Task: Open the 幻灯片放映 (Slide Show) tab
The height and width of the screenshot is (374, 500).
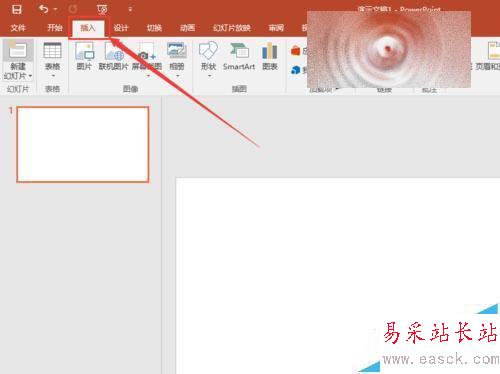Action: point(232,28)
